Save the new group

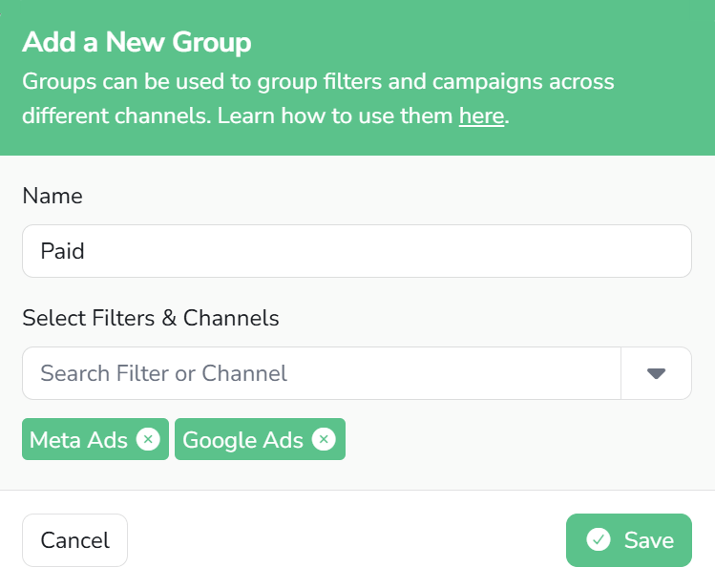[629, 540]
